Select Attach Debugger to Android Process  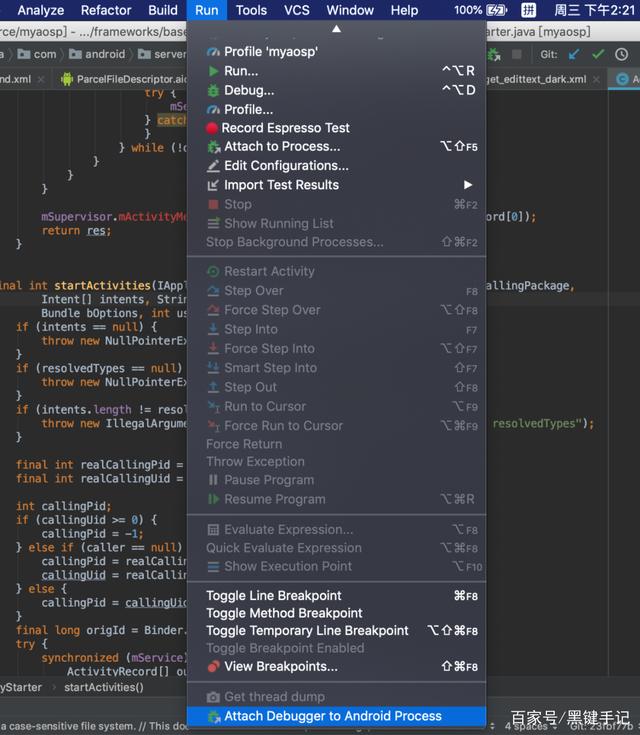point(336,716)
